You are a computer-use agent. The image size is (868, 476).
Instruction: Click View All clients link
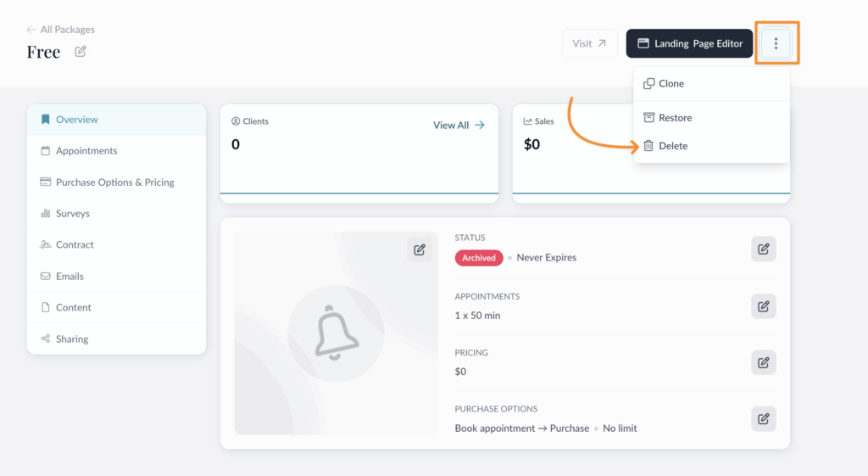[459, 125]
